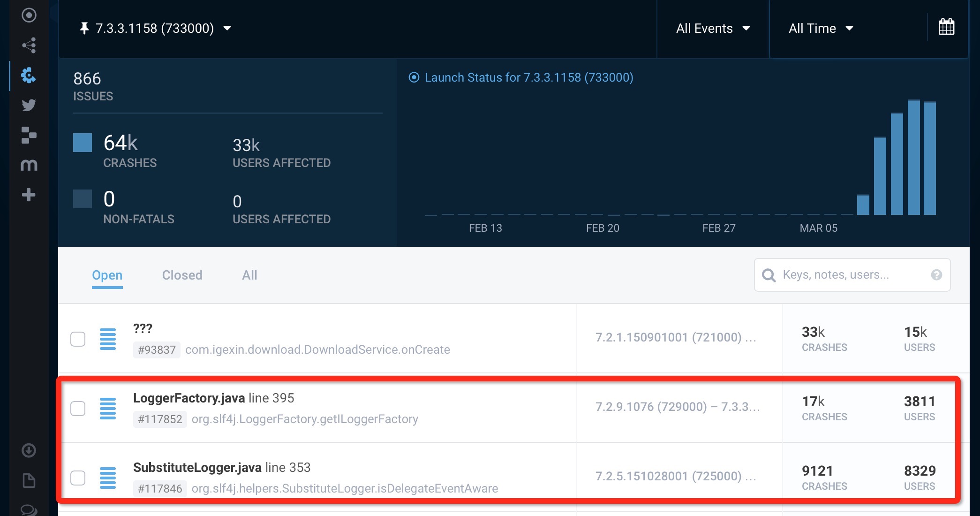
Task: Click the plus icon in sidebar
Action: tap(29, 195)
